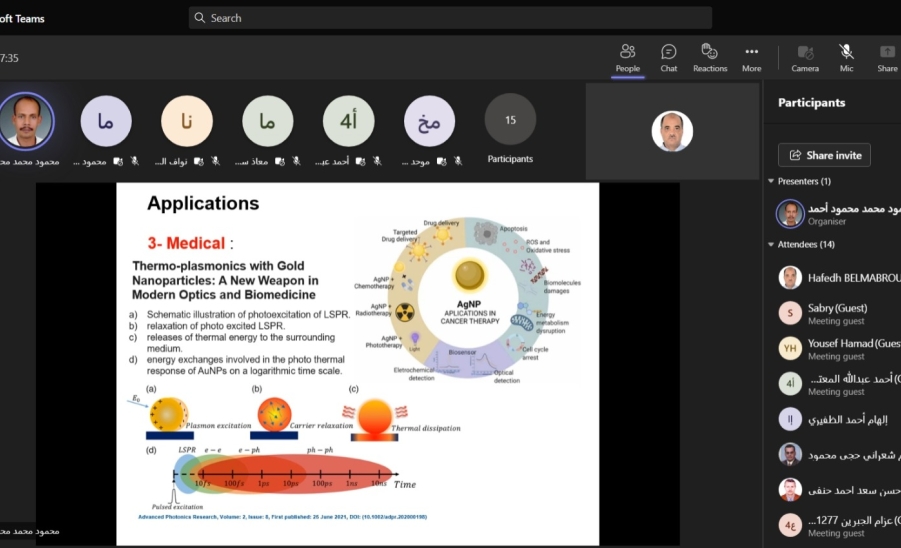Click the large tile with the Hafedh photo
The width and height of the screenshot is (901, 548).
click(672, 131)
